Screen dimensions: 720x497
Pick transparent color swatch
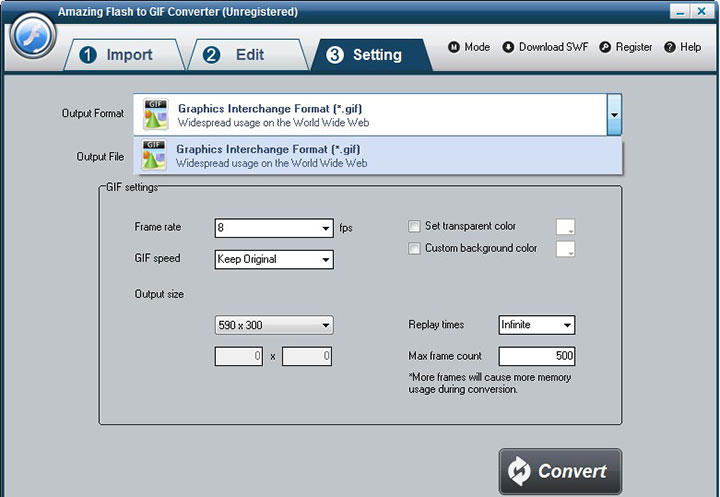coord(565,227)
